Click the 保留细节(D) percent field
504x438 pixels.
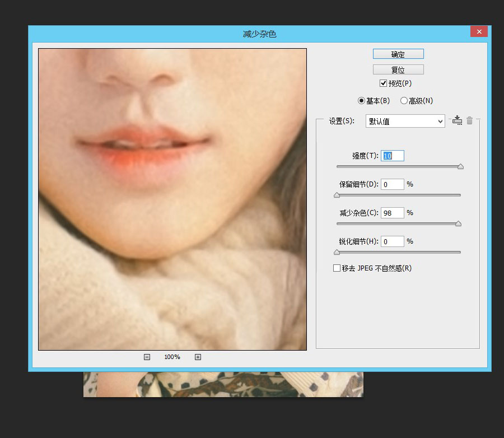393,184
